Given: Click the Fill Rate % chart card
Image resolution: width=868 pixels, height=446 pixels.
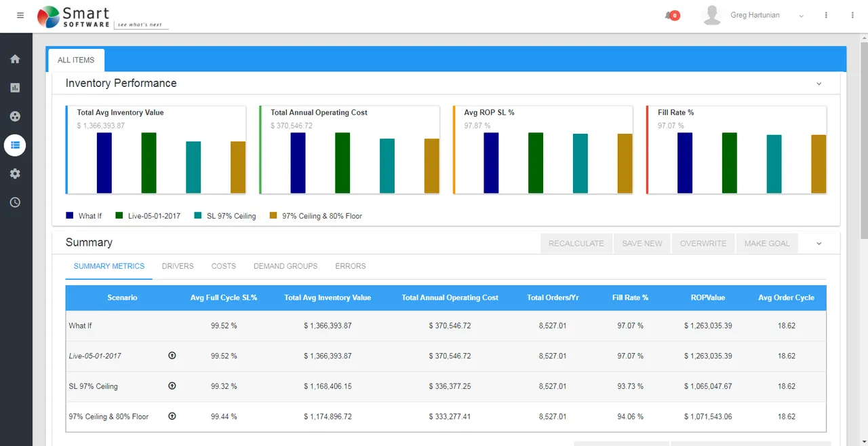Looking at the screenshot, I should click(736, 149).
